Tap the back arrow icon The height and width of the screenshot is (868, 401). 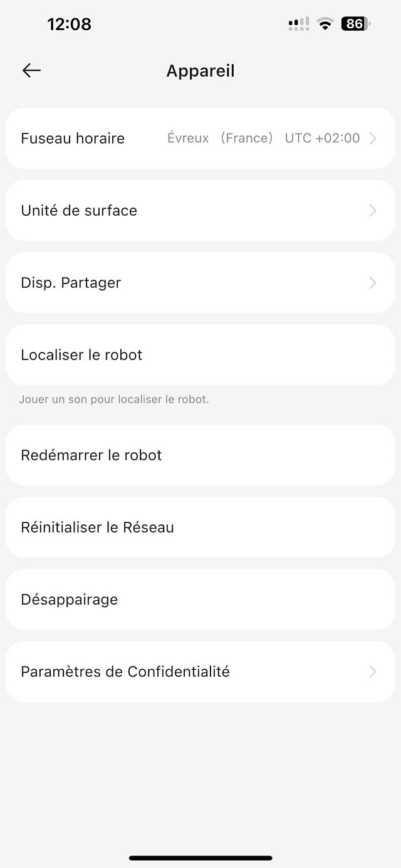click(x=31, y=71)
